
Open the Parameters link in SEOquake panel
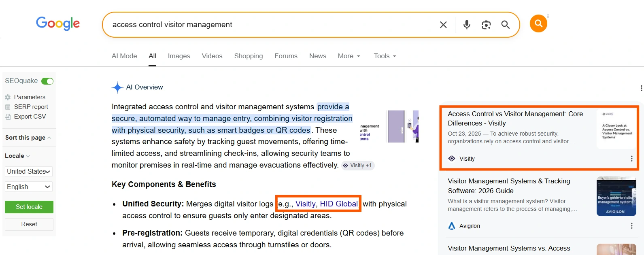pos(30,97)
